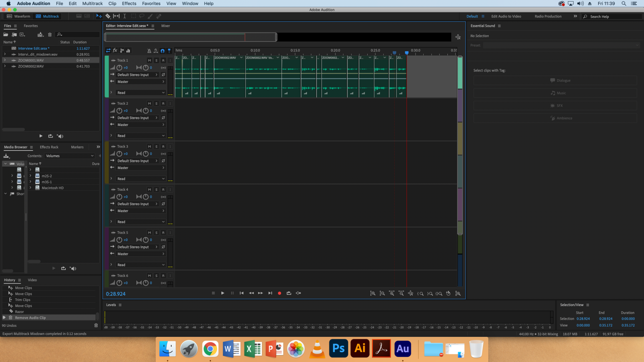Image resolution: width=644 pixels, height=362 pixels.
Task: Click Zoom Out Full icon
Action: tap(411, 294)
